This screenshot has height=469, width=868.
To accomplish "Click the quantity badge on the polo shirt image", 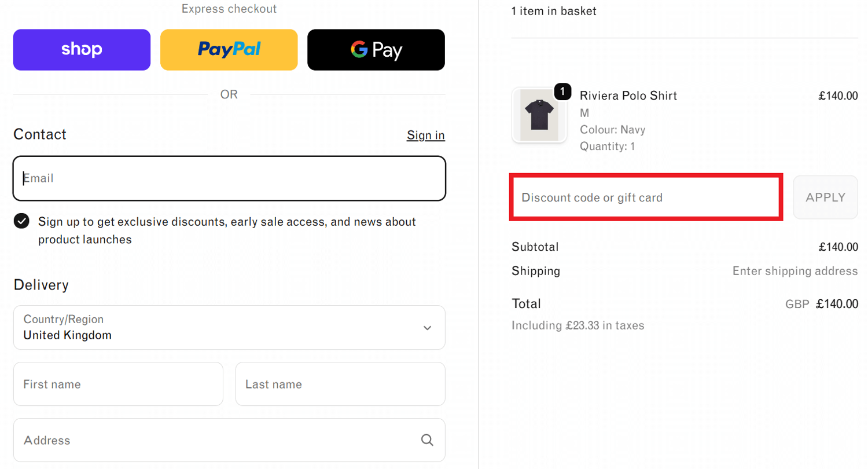I will pyautogui.click(x=562, y=91).
